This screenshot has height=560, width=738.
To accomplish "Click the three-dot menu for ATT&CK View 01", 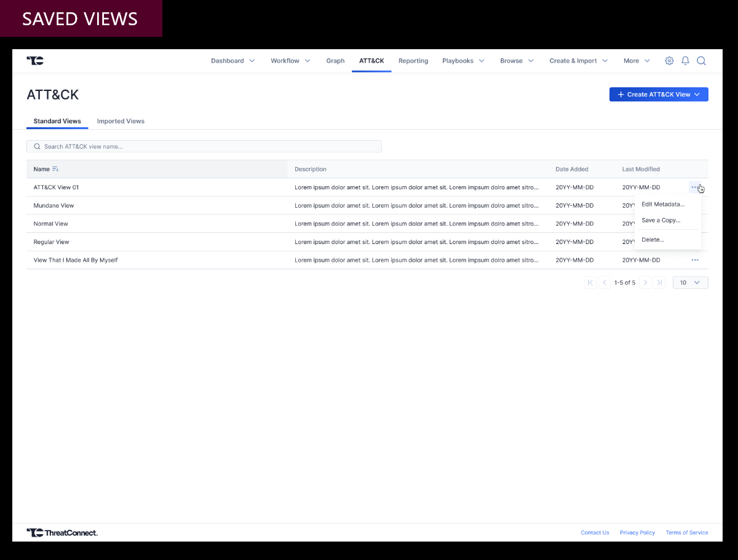I will [695, 187].
